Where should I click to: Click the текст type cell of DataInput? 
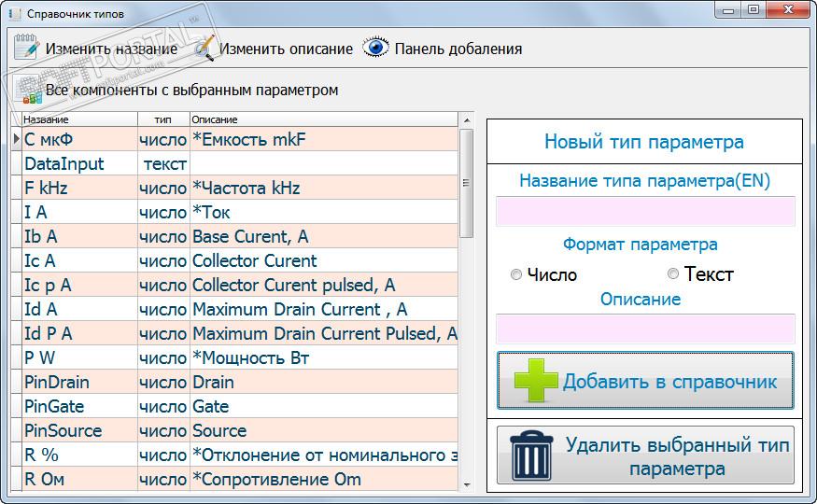pos(164,163)
